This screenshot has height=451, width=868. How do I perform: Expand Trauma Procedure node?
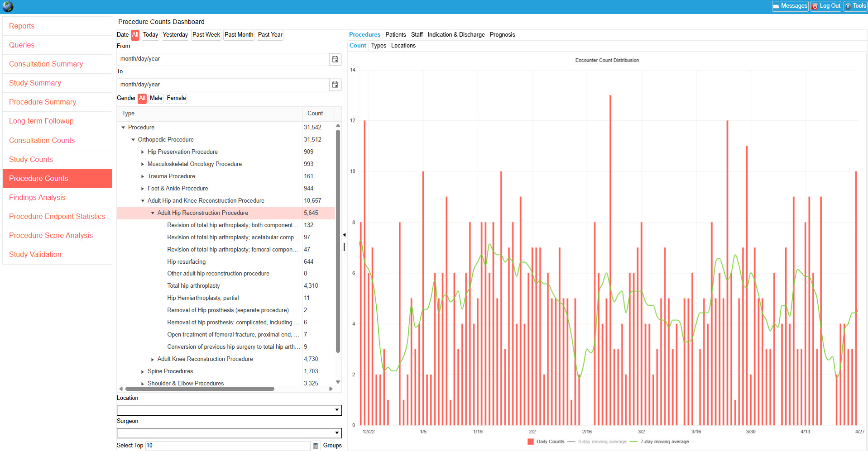[x=143, y=176]
